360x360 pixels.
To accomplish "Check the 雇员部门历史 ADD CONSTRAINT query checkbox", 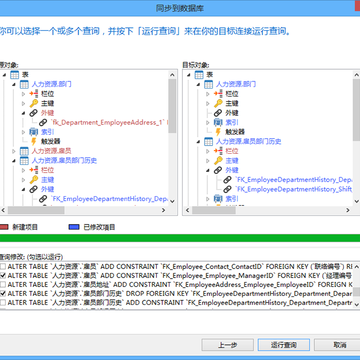I will (x=3, y=303).
